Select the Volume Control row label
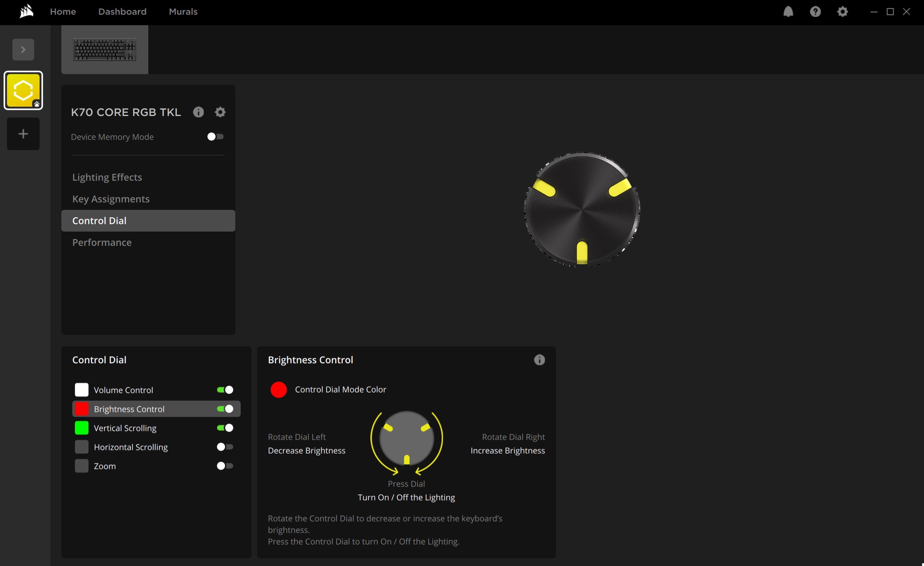 (x=123, y=390)
